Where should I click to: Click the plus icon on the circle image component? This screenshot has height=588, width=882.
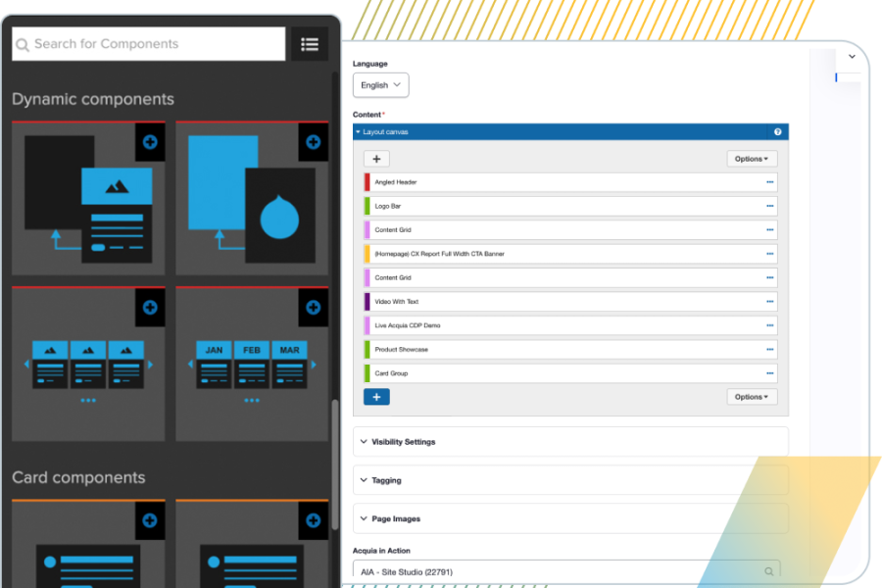point(313,142)
